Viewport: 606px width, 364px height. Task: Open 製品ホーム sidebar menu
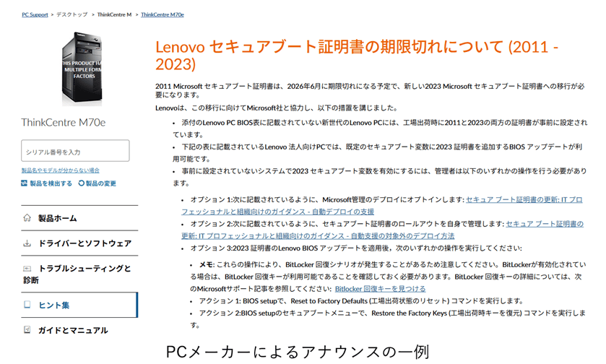click(x=79, y=218)
